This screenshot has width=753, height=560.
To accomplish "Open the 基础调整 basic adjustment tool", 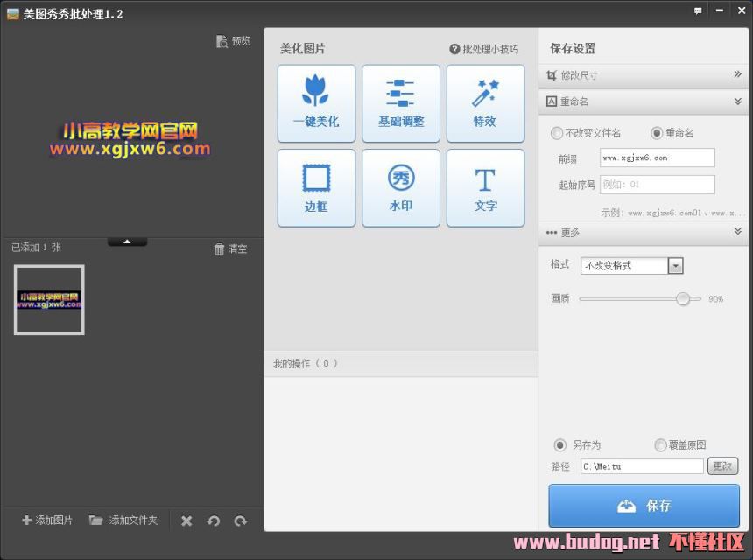I will pyautogui.click(x=400, y=103).
